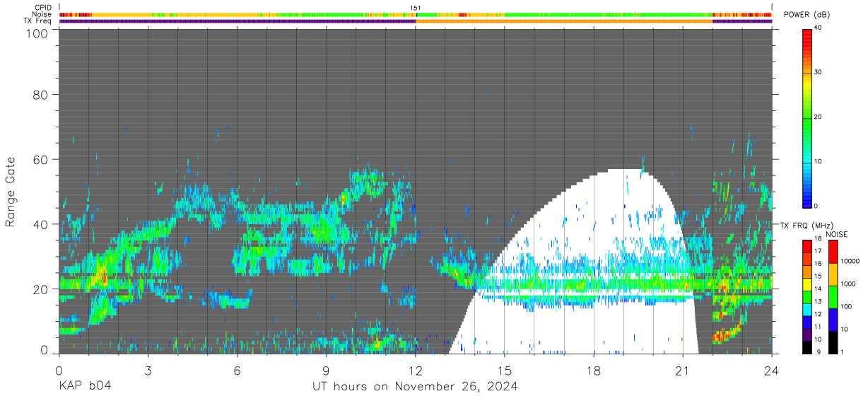Click the orange TX Freq bar segment
This screenshot has width=868, height=401.
click(x=564, y=21)
